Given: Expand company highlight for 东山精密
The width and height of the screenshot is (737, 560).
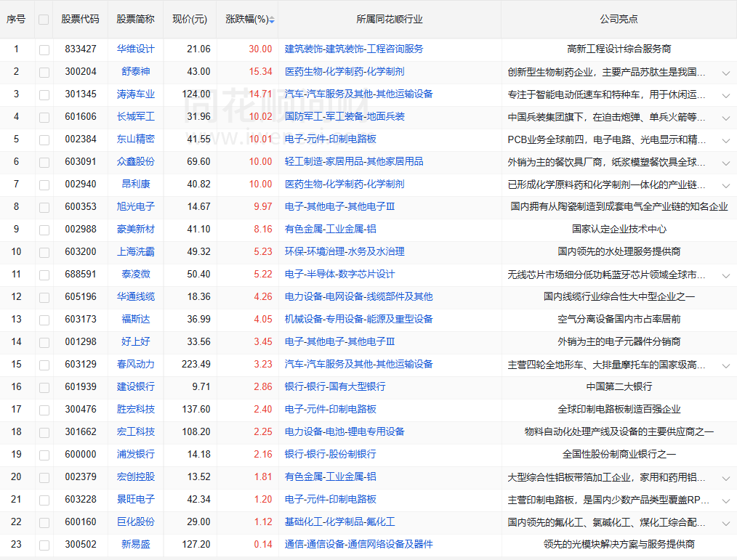Looking at the screenshot, I should pyautogui.click(x=725, y=140).
